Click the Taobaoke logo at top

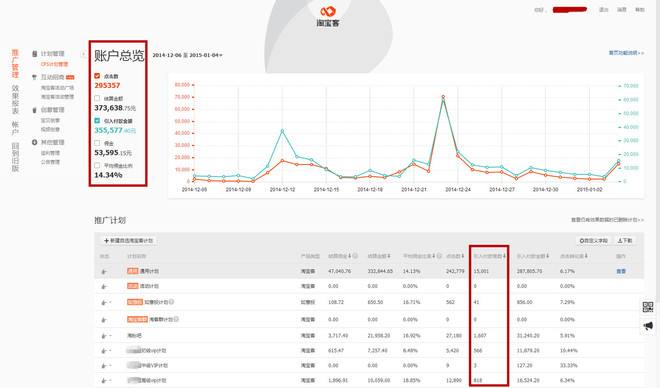coord(328,16)
